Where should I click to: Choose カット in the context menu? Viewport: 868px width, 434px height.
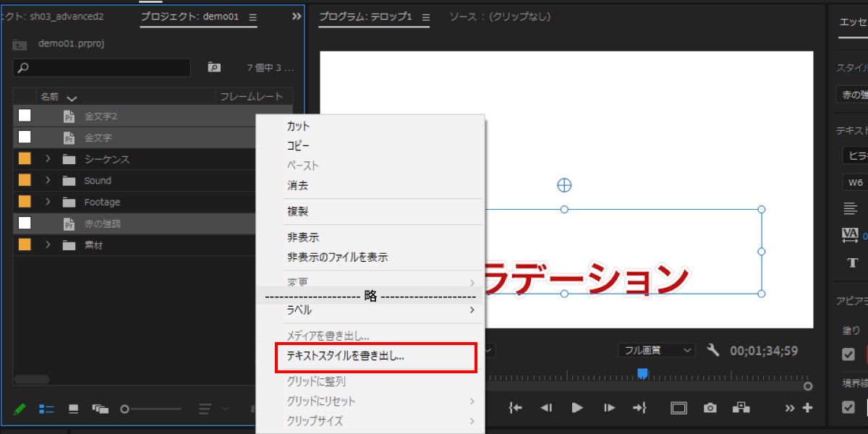click(x=298, y=126)
